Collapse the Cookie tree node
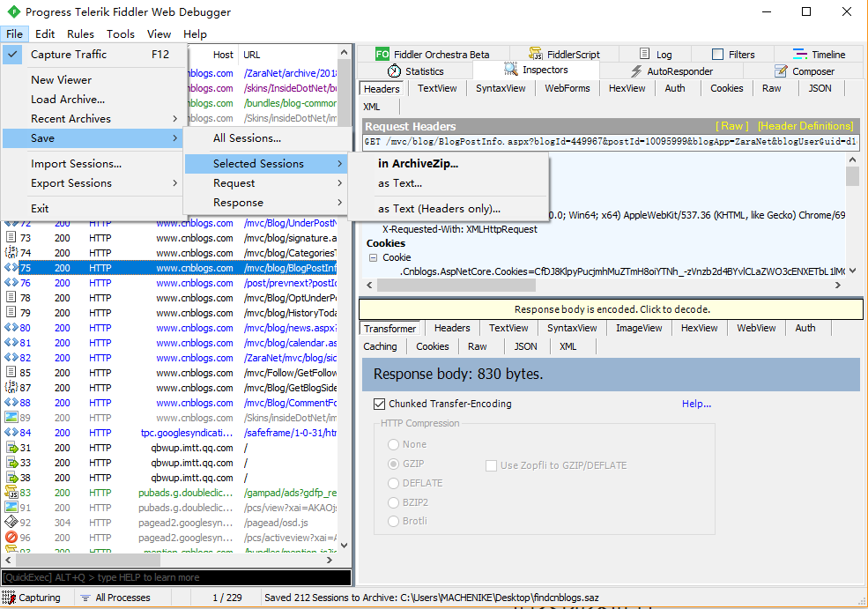 click(373, 257)
